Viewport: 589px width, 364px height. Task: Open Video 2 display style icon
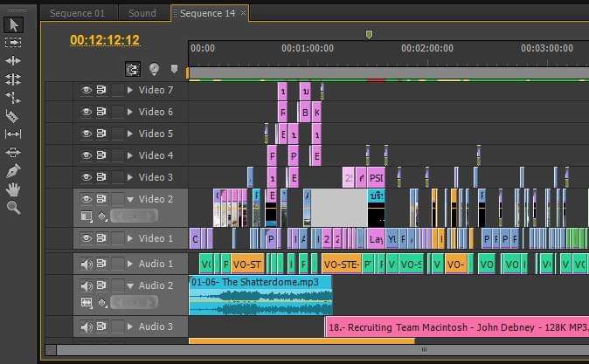[x=87, y=216]
